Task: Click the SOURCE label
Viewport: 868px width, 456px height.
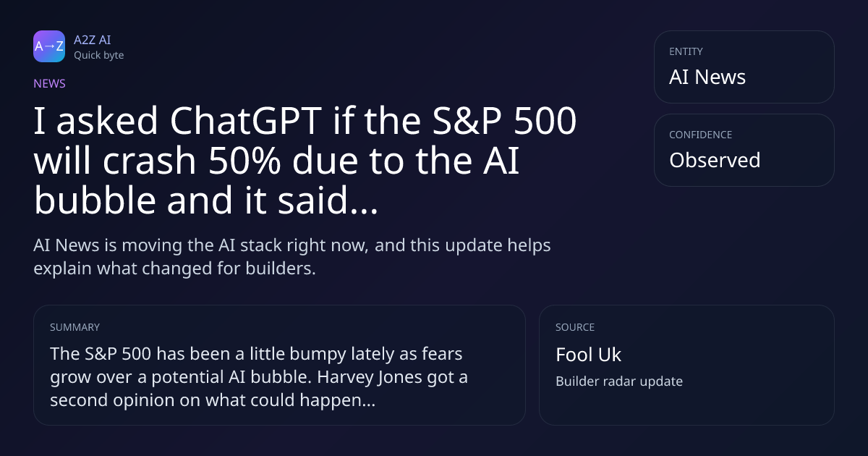Action: (575, 327)
